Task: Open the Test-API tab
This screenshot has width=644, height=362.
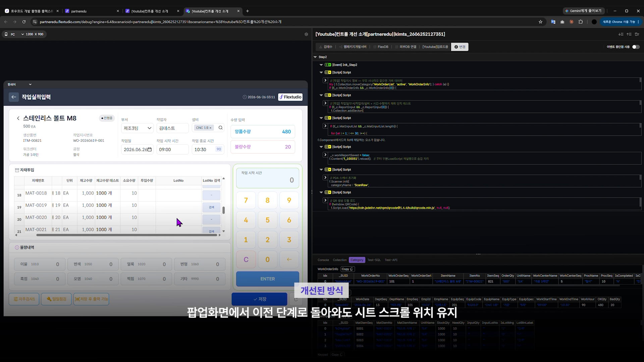Action: tap(391, 260)
